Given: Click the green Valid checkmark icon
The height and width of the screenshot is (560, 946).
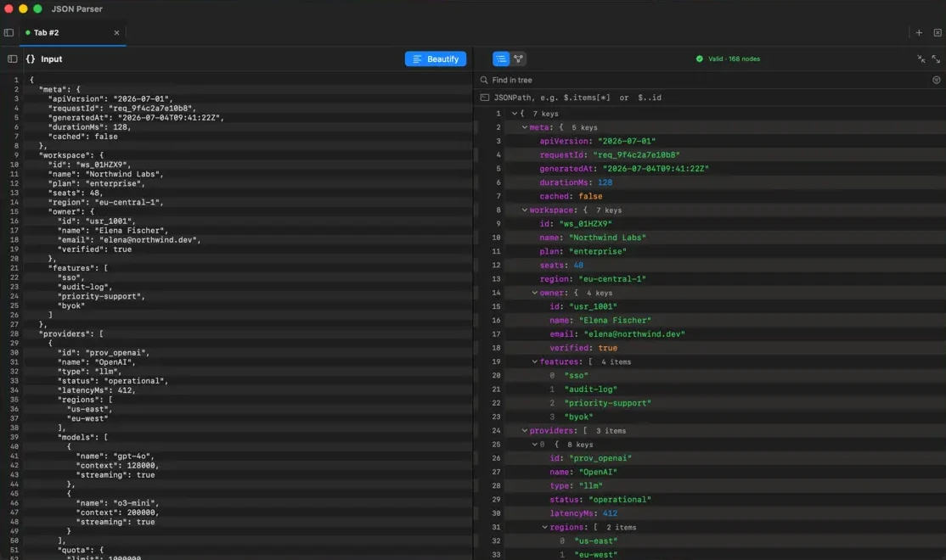Looking at the screenshot, I should [699, 59].
